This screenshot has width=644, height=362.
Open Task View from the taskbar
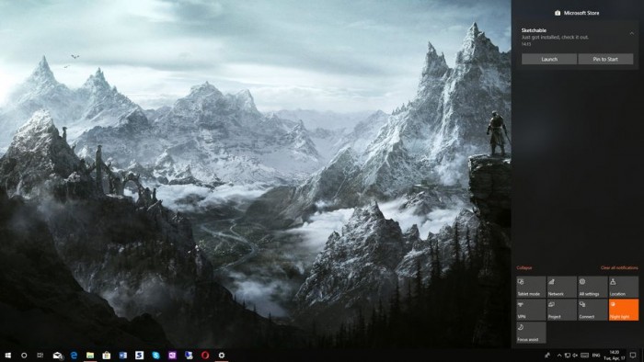(x=40, y=356)
